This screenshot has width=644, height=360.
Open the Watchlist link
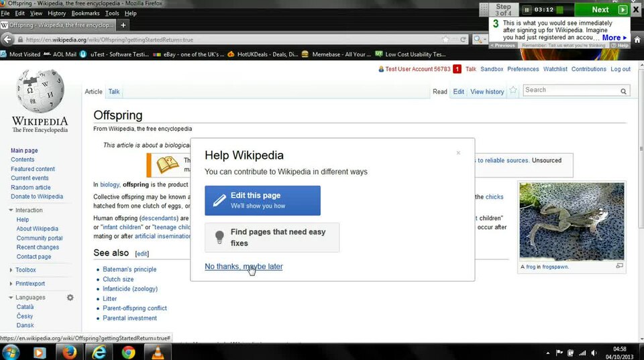tap(555, 69)
